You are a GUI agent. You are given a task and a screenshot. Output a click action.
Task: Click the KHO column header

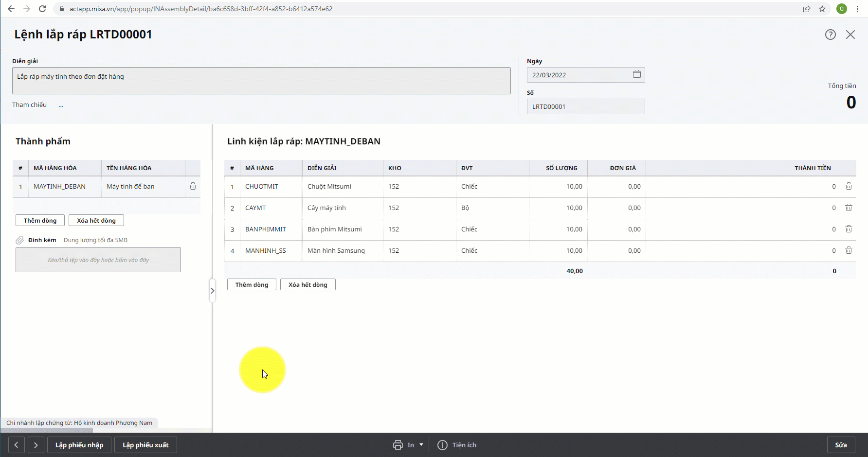419,168
